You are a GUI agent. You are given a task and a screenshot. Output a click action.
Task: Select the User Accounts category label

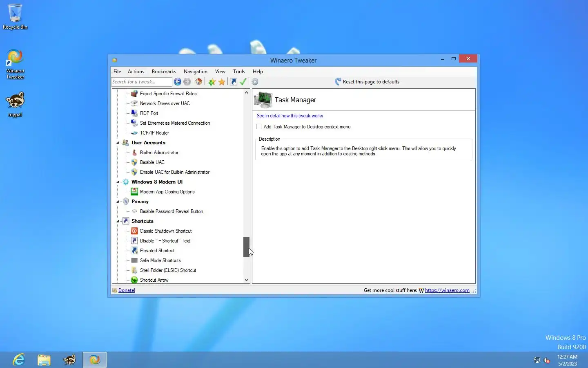coord(148,143)
